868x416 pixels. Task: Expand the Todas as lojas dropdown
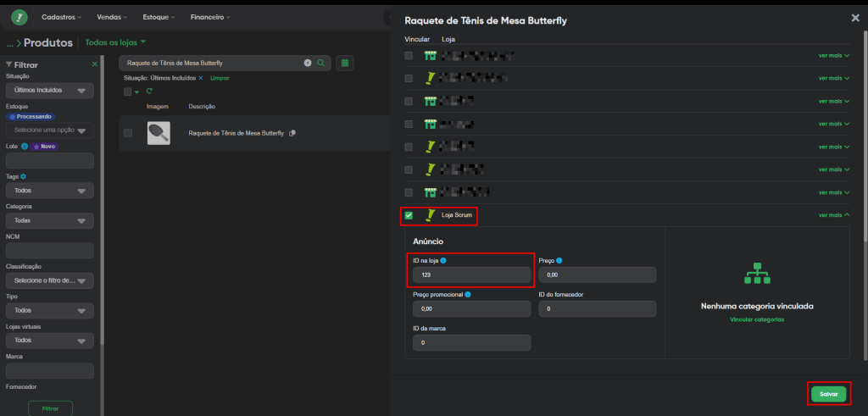click(116, 42)
